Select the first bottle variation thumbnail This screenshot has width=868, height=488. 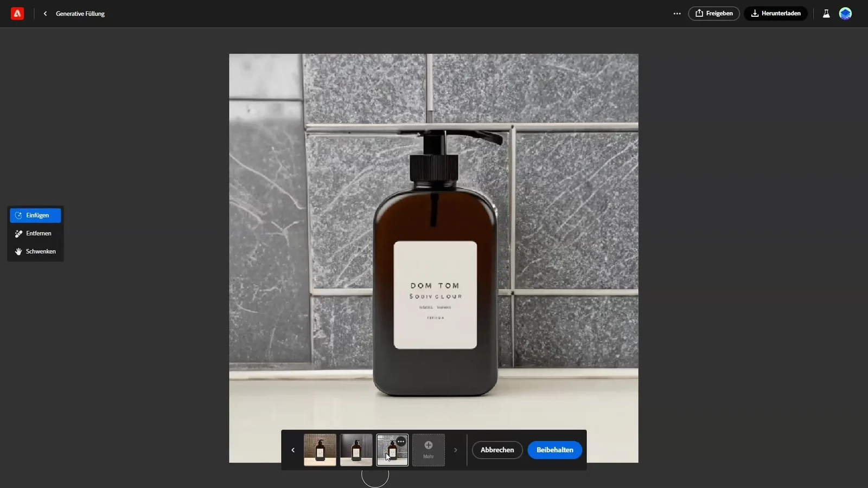[320, 450]
